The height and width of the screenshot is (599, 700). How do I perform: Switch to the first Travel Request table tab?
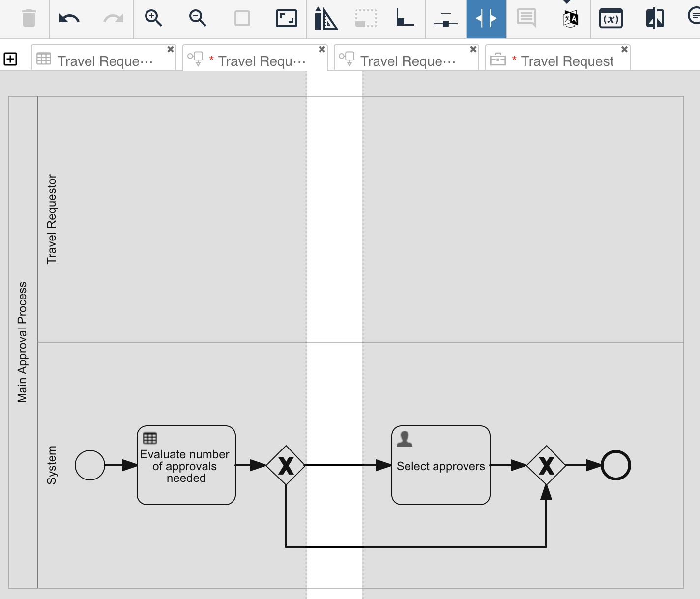click(x=104, y=60)
